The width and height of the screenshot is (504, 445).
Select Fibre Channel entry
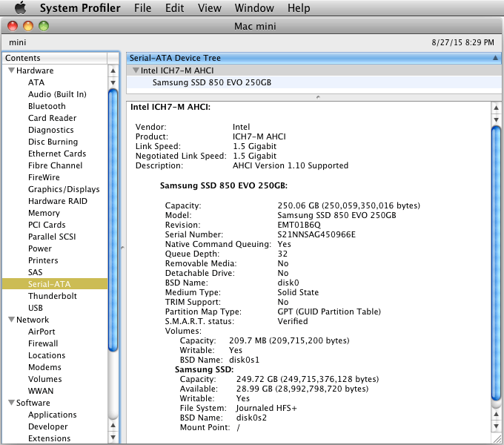pos(55,165)
